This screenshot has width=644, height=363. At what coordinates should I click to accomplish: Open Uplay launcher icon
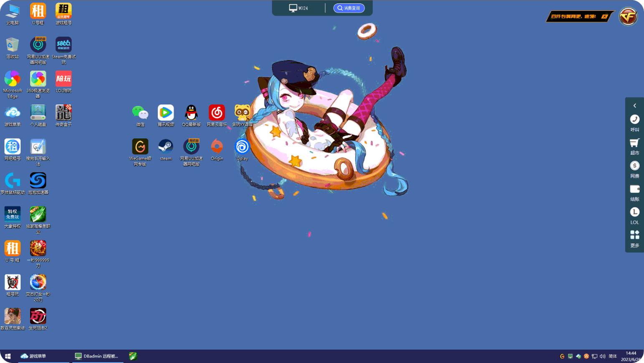(242, 150)
